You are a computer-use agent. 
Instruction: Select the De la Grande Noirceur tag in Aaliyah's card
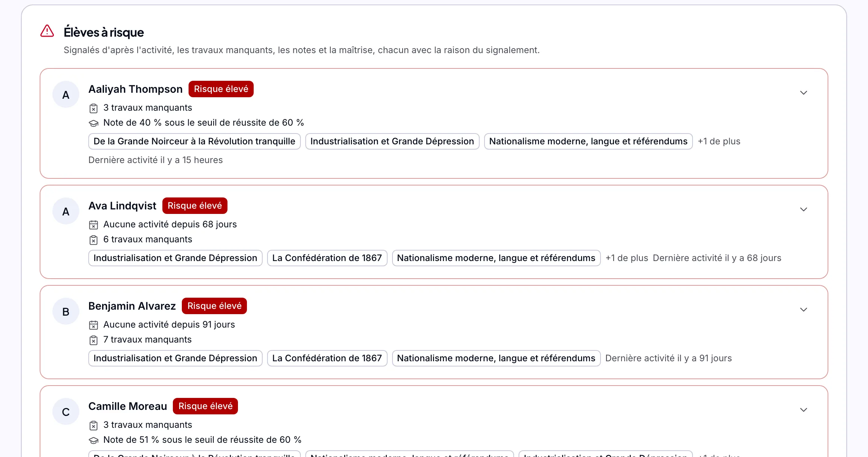pos(195,141)
